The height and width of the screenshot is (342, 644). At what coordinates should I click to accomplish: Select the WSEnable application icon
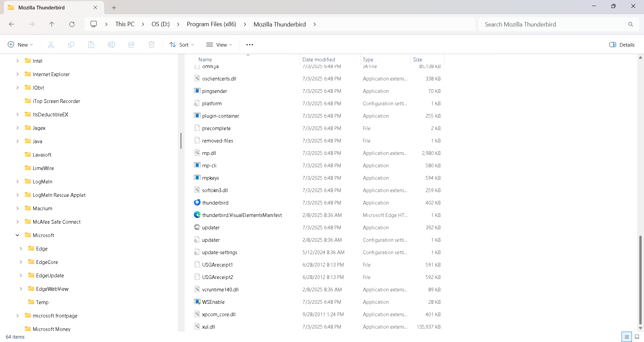tap(197, 302)
